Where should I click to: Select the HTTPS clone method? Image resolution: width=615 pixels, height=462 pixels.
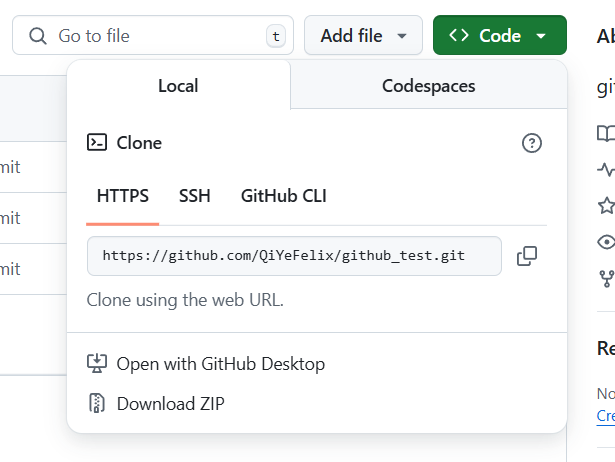123,196
